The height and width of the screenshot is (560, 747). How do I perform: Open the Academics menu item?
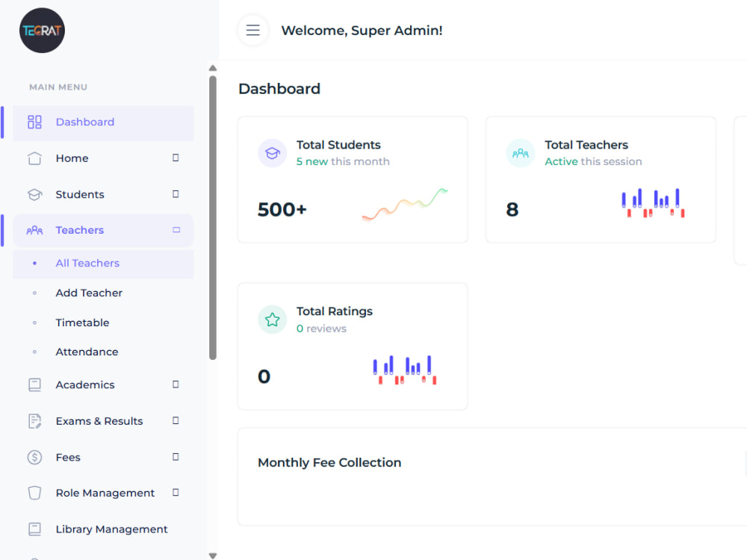click(x=103, y=385)
